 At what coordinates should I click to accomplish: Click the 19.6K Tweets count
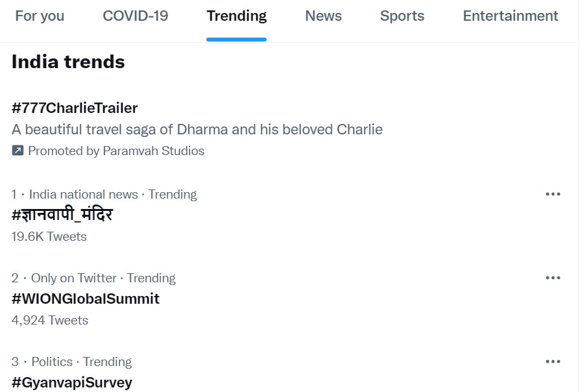point(49,236)
